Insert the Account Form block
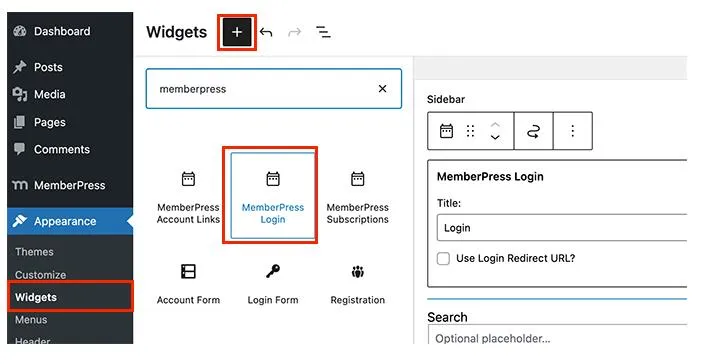This screenshot has height=364, width=715. [188, 284]
